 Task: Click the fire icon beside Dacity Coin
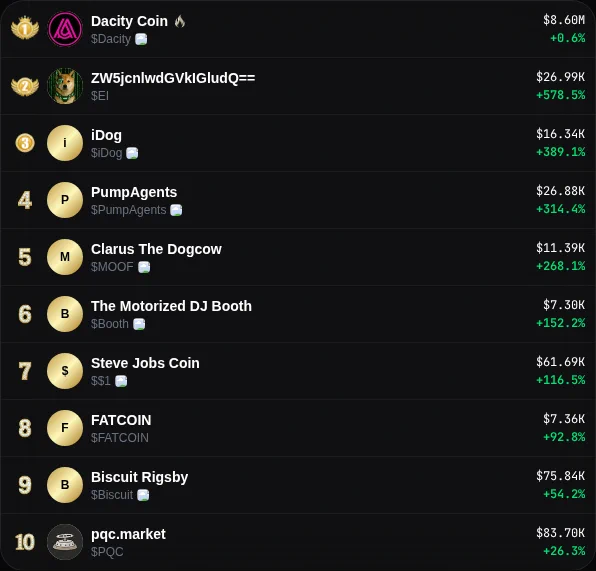point(180,21)
